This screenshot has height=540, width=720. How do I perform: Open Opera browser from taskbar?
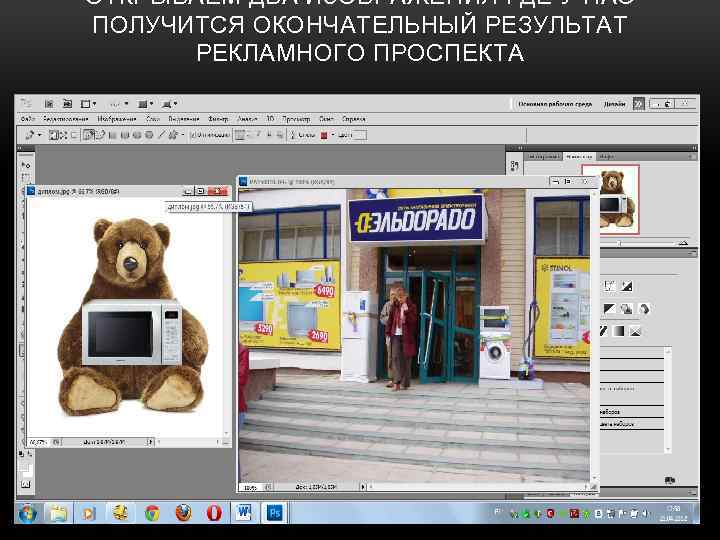[214, 513]
